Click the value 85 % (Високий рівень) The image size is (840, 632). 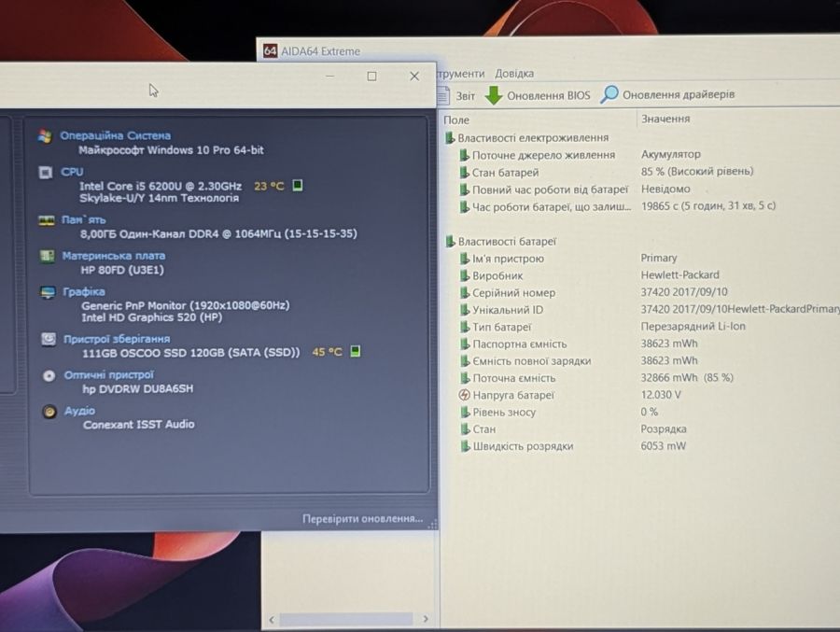tap(697, 171)
